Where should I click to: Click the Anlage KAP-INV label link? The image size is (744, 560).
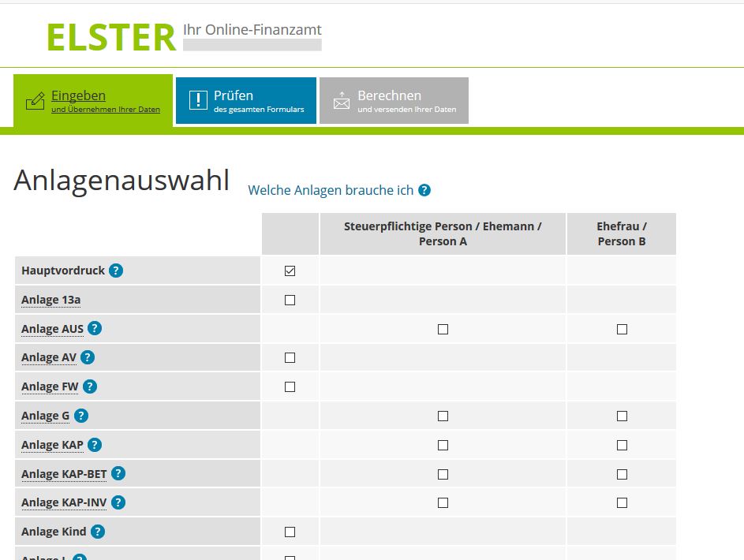pos(64,502)
